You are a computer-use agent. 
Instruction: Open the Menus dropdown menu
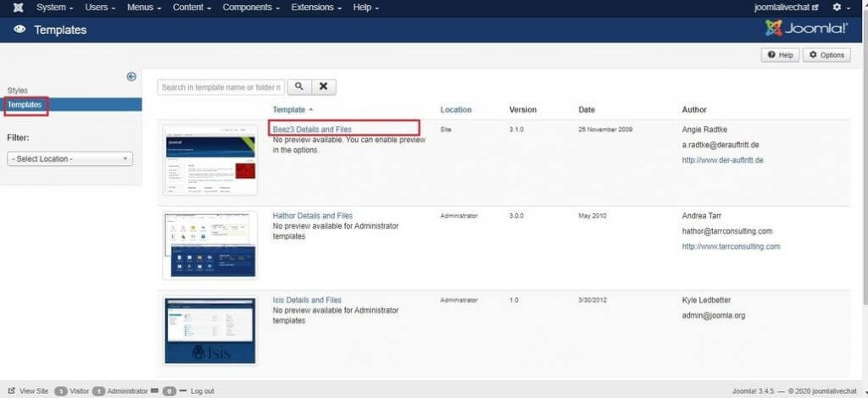click(144, 8)
